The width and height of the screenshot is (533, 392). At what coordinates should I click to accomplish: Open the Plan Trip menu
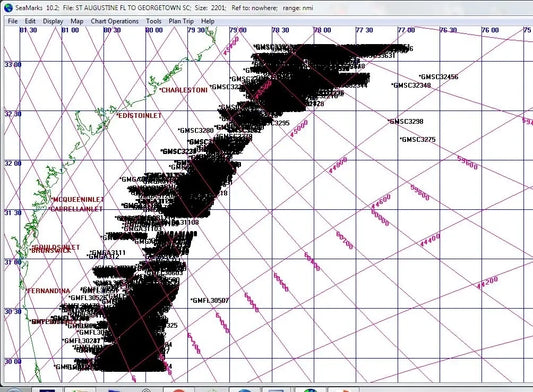(x=181, y=21)
